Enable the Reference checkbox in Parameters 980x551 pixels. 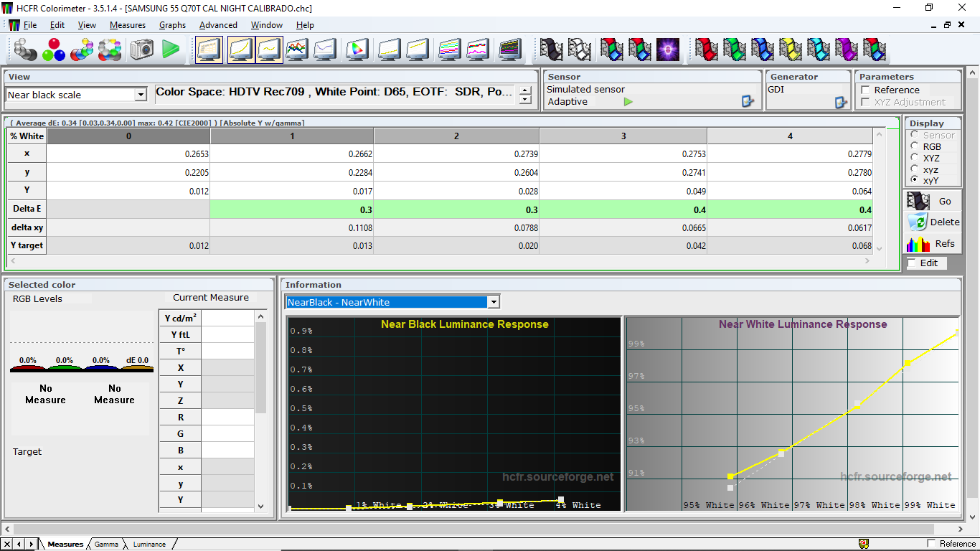pos(865,90)
